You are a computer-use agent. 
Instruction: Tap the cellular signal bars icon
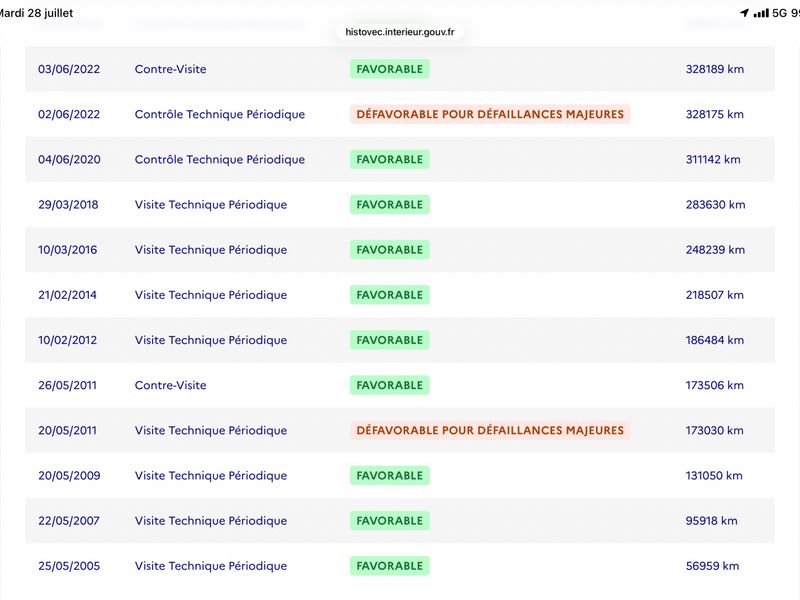(x=761, y=13)
